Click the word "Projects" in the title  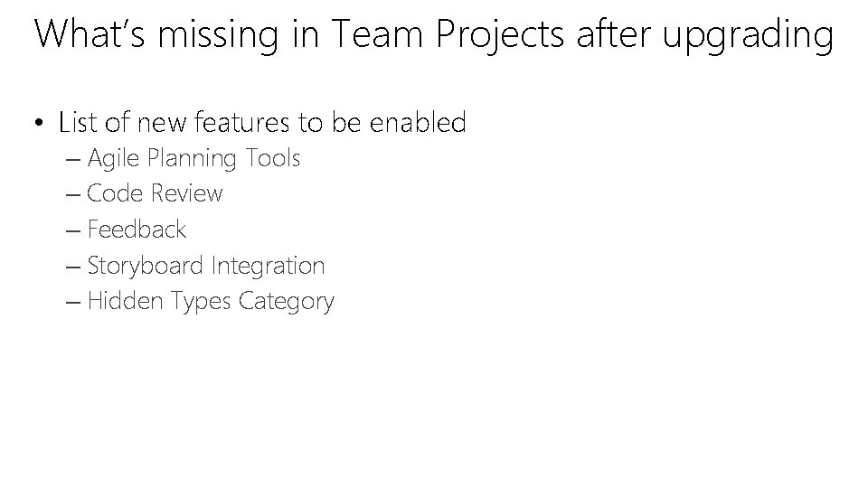(x=500, y=36)
